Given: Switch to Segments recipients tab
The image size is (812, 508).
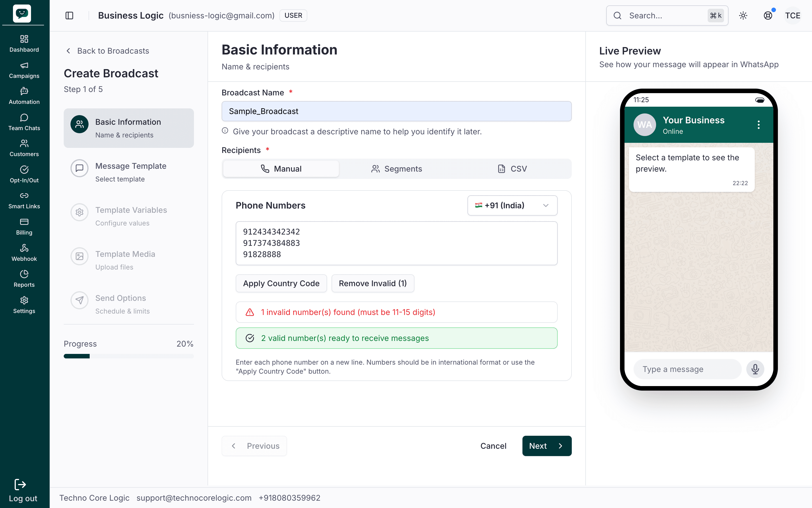Looking at the screenshot, I should (x=397, y=169).
